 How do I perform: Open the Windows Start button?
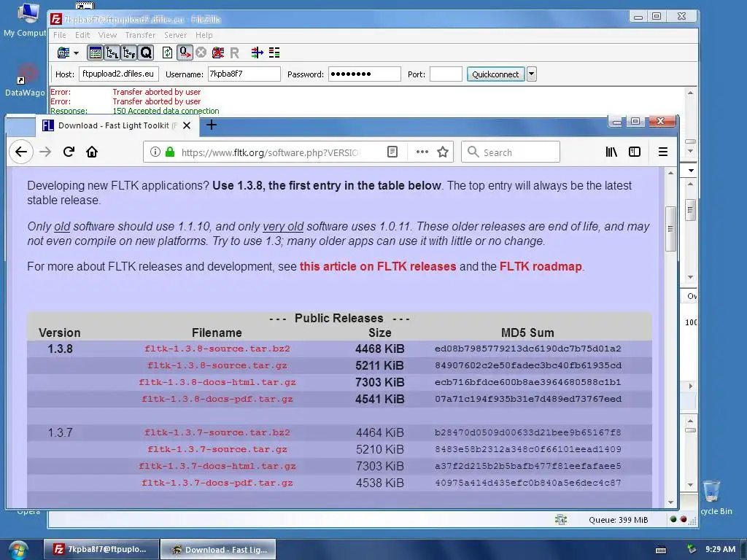[18, 550]
